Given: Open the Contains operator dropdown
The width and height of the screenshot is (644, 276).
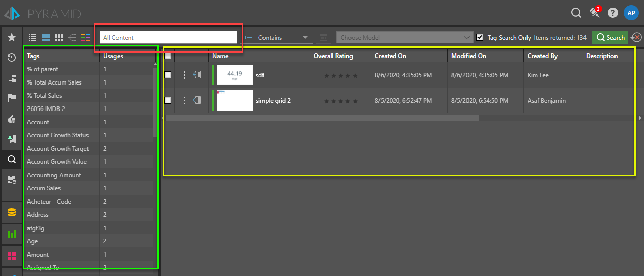Looking at the screenshot, I should pos(277,37).
